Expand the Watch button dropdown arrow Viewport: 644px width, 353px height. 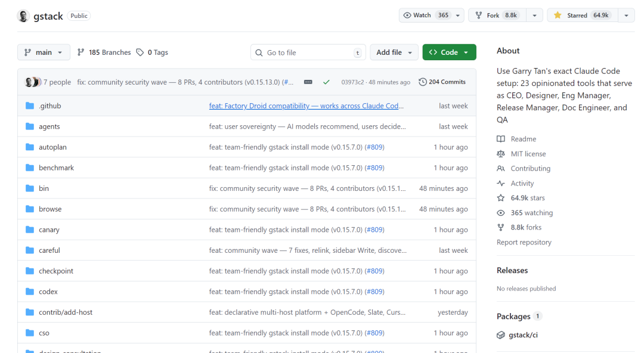click(457, 15)
